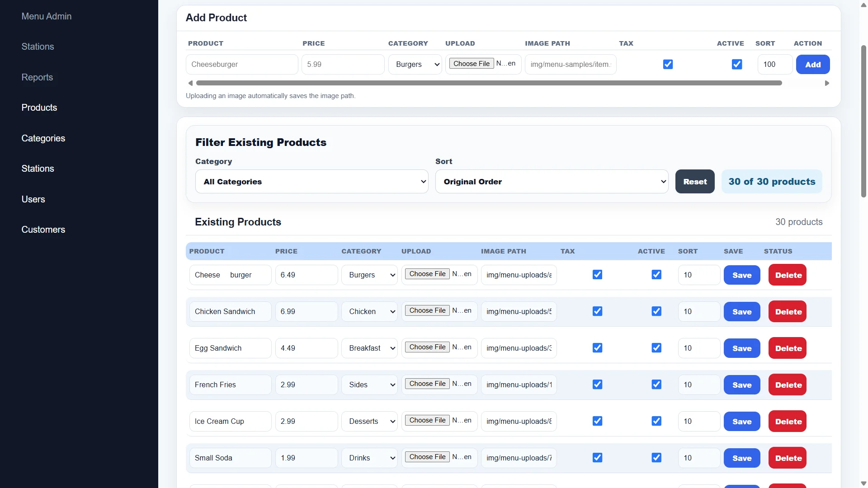Viewport: 868px width, 488px height.
Task: Choose File for French Fries upload
Action: tap(427, 384)
